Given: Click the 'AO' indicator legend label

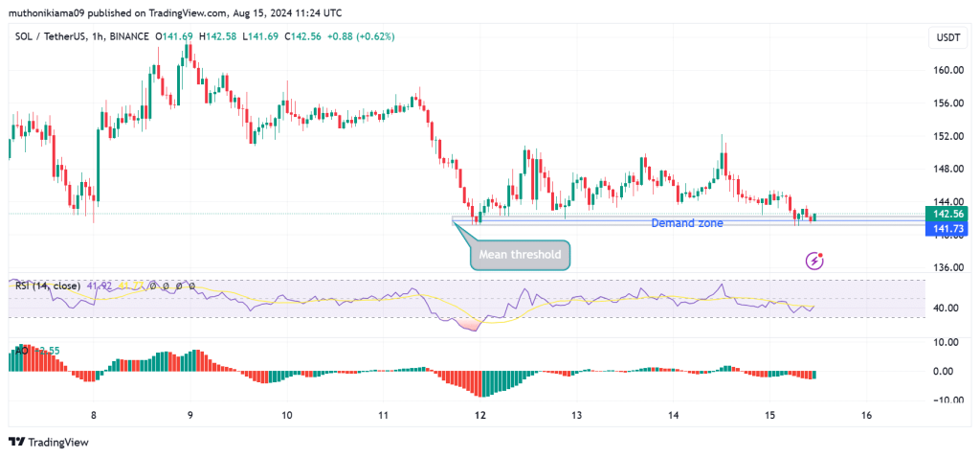Looking at the screenshot, I should pyautogui.click(x=21, y=352).
